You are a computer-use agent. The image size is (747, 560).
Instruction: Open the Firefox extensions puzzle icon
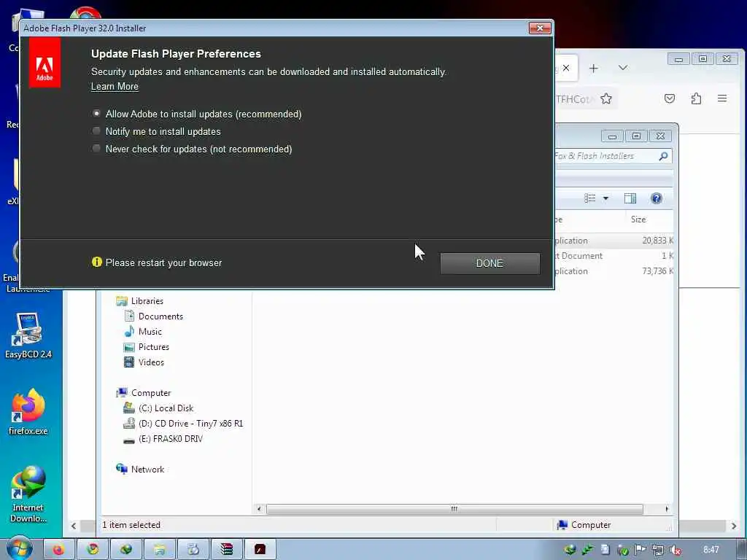pos(696,98)
